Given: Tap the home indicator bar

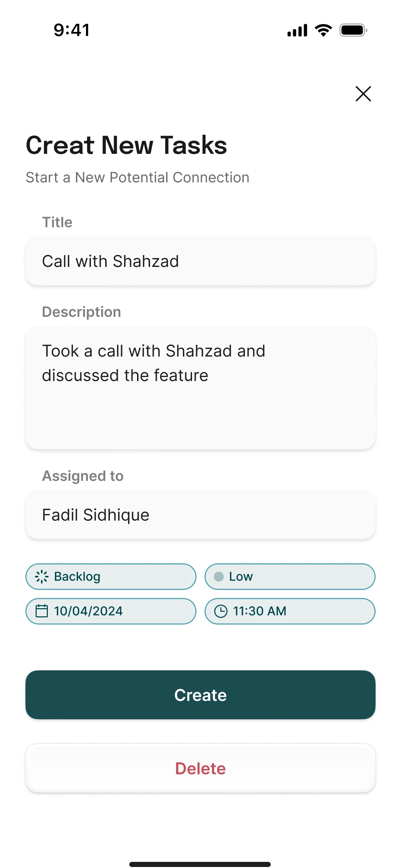Looking at the screenshot, I should tap(200, 864).
